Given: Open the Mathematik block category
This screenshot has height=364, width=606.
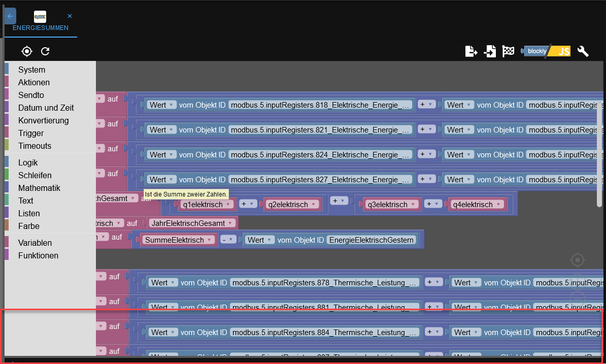Looking at the screenshot, I should point(39,188).
